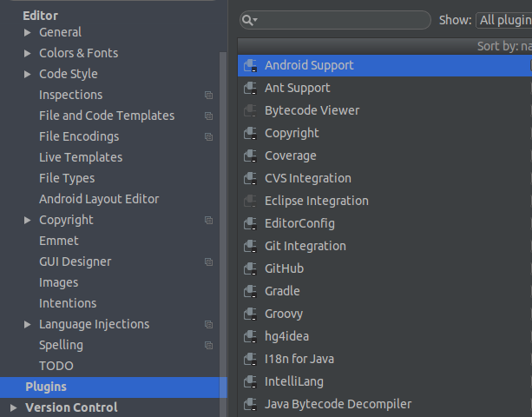Click project-level icon beside Spelling

(x=208, y=346)
